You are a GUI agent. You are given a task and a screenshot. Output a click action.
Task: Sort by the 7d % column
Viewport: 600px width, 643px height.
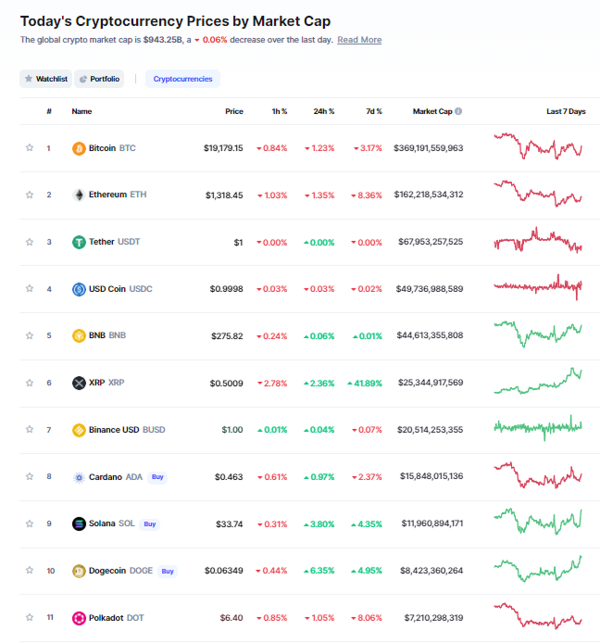click(x=374, y=111)
